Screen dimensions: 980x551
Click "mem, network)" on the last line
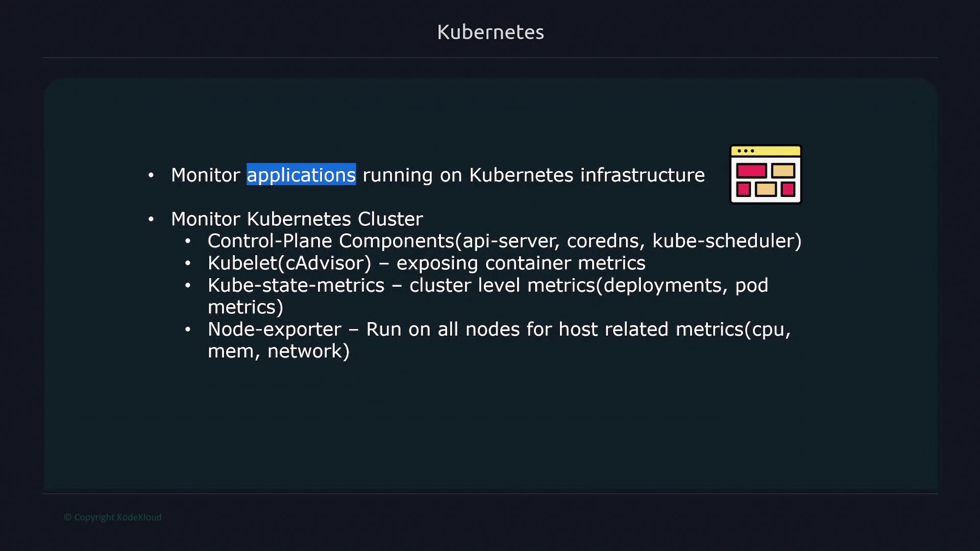(x=279, y=351)
